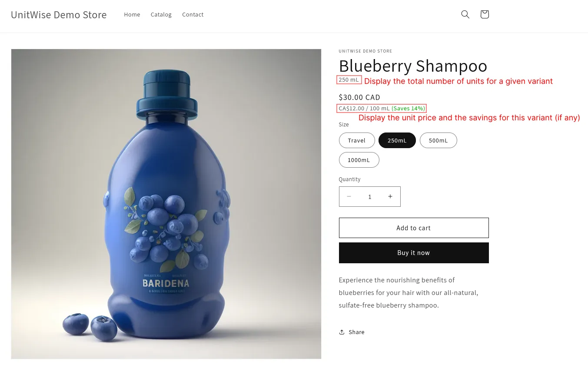This screenshot has height=371, width=588.
Task: Open the Contact page link
Action: coord(193,14)
